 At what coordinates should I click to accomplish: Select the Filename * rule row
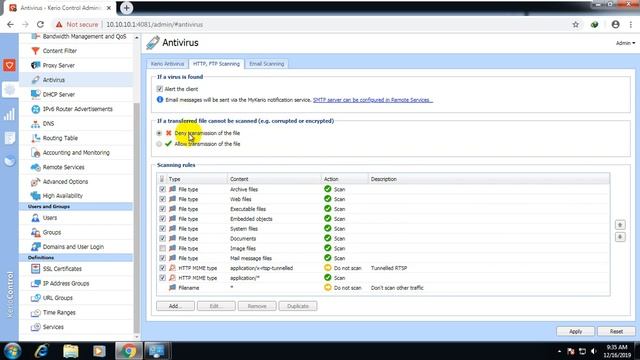(383, 288)
